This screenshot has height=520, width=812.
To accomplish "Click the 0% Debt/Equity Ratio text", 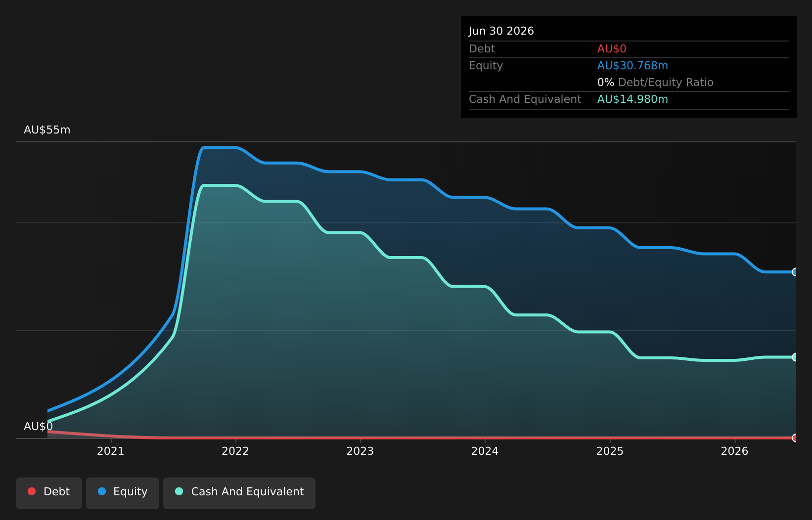I will 655,83.
